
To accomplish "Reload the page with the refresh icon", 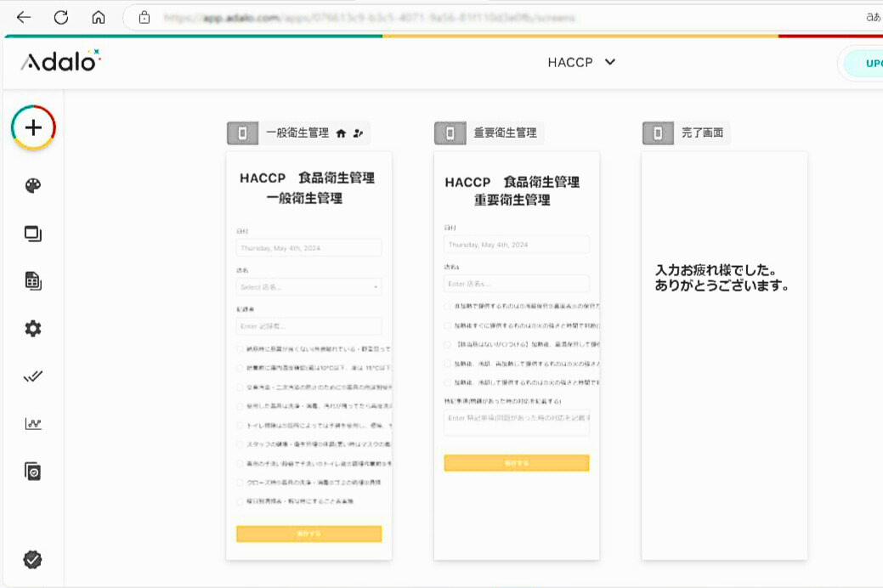I will click(61, 18).
